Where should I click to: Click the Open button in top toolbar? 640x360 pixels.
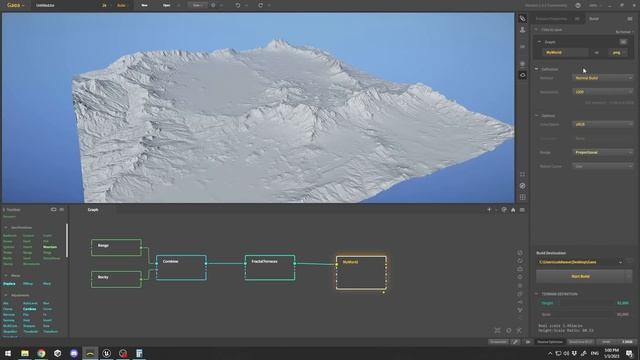point(167,5)
